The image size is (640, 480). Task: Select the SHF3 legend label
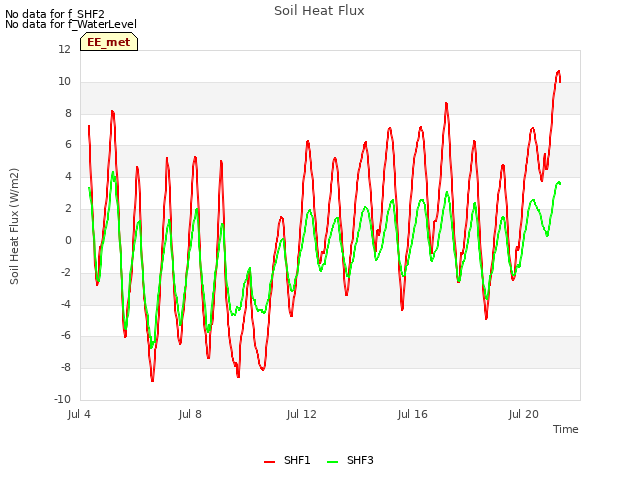point(360,460)
